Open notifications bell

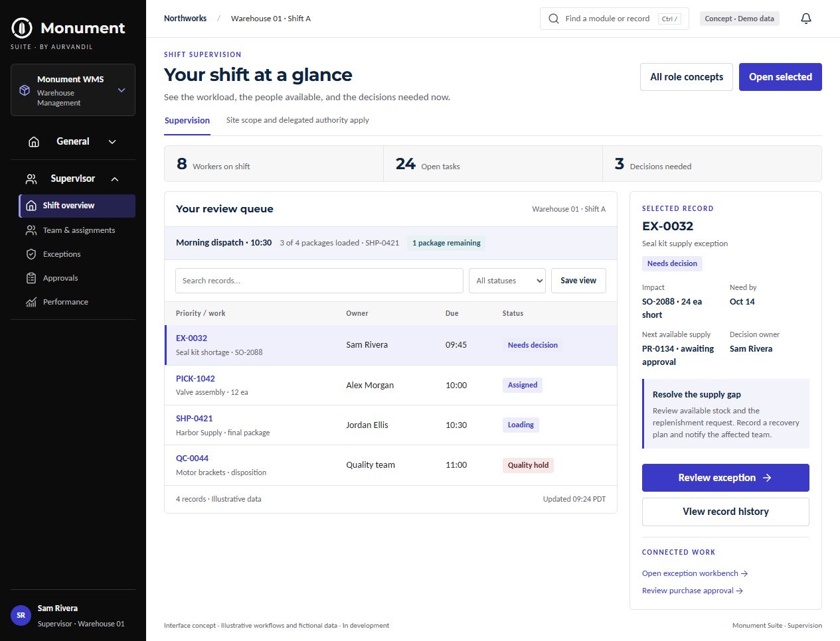pyautogui.click(x=806, y=19)
